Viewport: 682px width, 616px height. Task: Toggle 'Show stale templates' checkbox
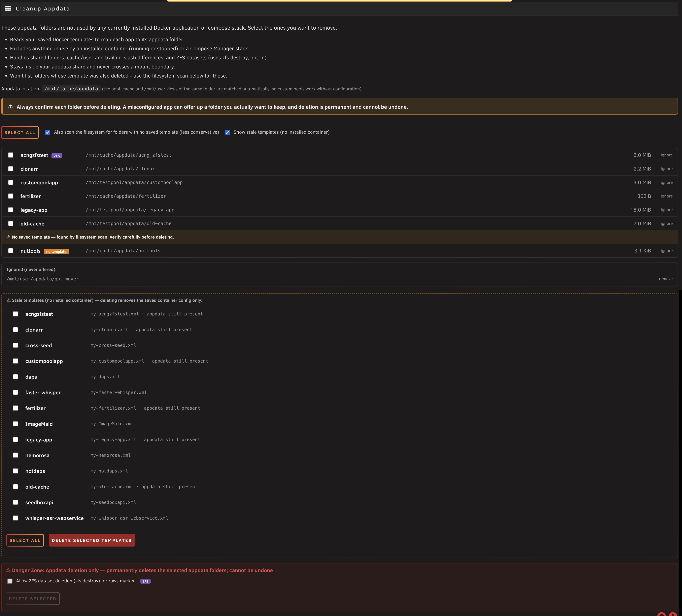tap(227, 132)
